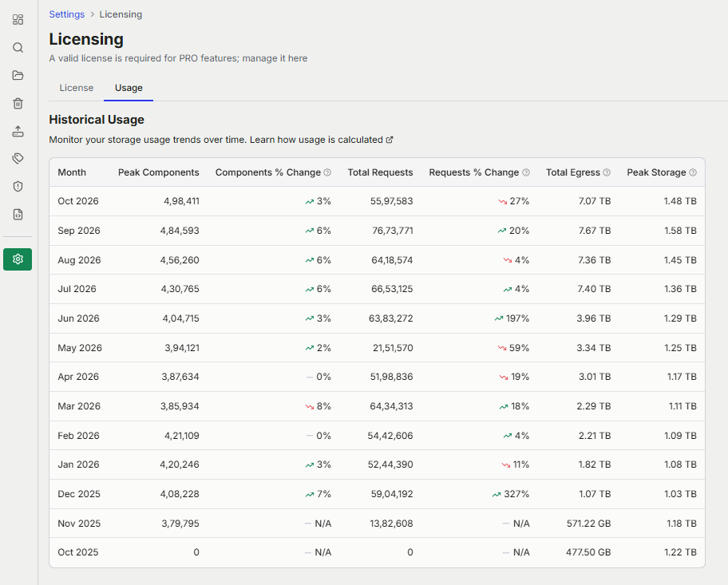Image resolution: width=728 pixels, height=585 pixels.
Task: Open the search icon in the sidebar
Action: (18, 47)
